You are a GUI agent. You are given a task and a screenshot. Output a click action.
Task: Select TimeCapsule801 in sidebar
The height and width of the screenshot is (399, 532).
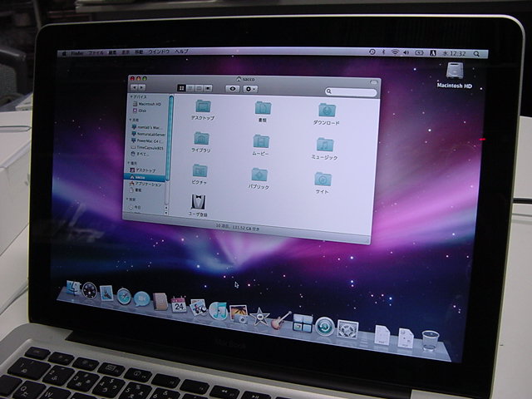point(146,148)
